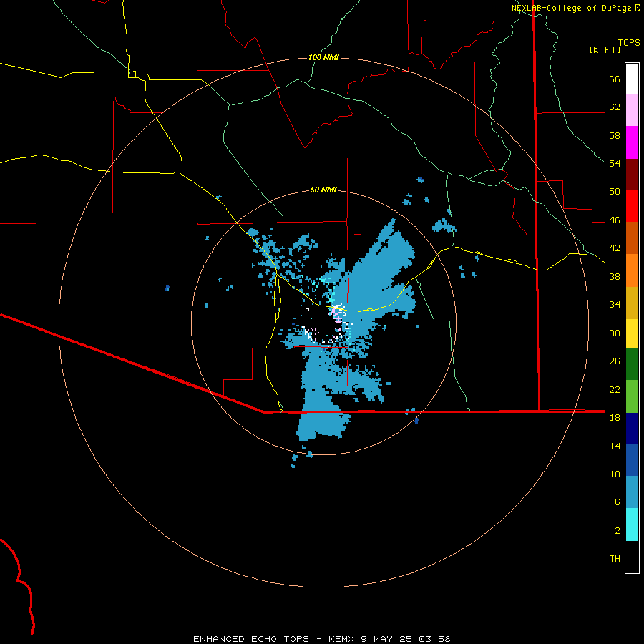Click the legend value 14

[x=615, y=446]
